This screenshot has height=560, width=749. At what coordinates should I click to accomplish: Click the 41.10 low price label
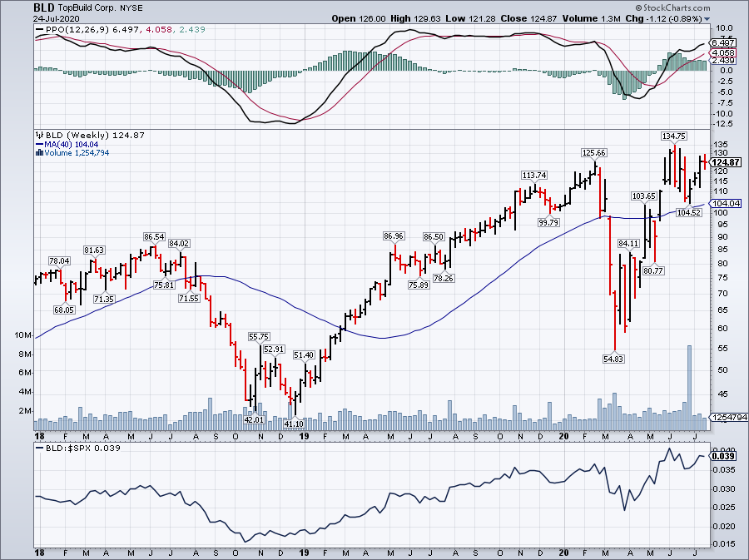pyautogui.click(x=294, y=424)
